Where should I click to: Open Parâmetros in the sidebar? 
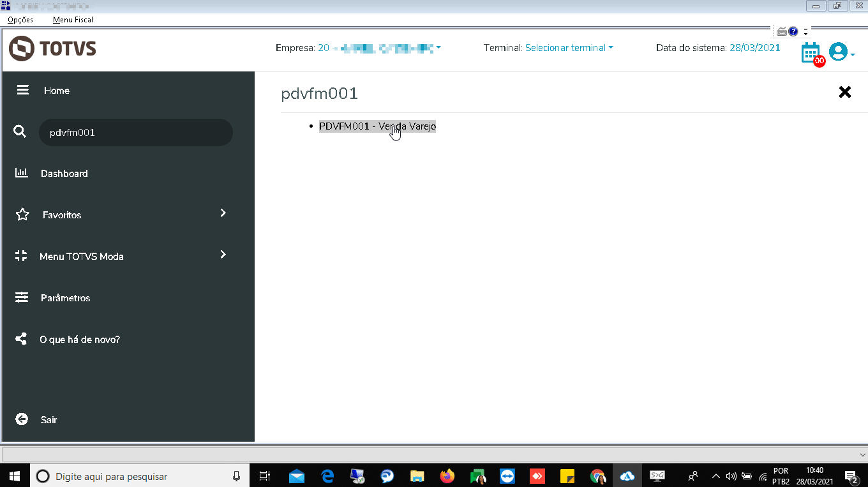point(65,298)
